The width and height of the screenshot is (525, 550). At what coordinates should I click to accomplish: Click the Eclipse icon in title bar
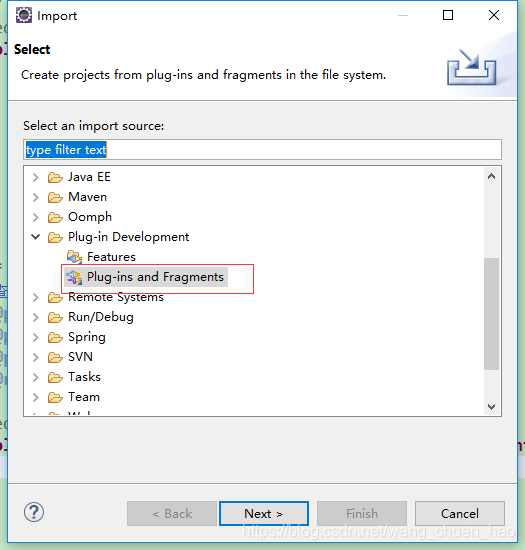(x=23, y=15)
